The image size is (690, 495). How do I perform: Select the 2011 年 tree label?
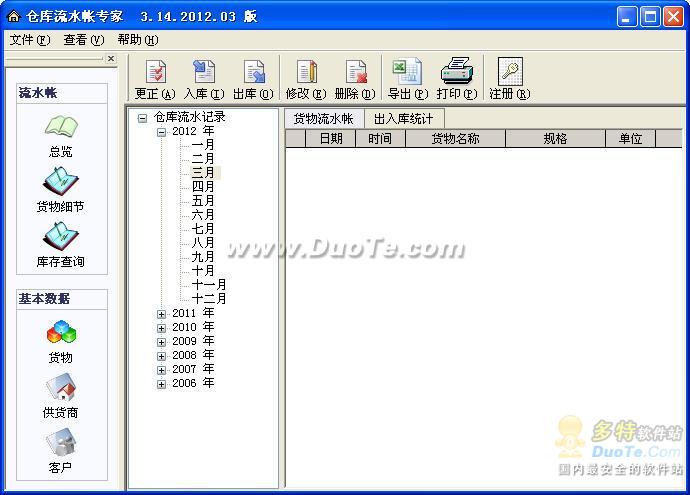[x=193, y=313]
